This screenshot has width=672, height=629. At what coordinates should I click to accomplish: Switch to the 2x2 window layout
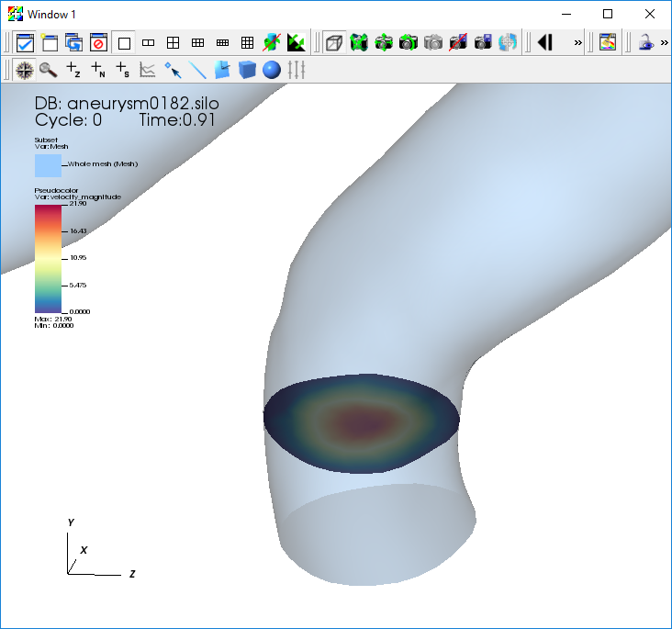click(174, 42)
